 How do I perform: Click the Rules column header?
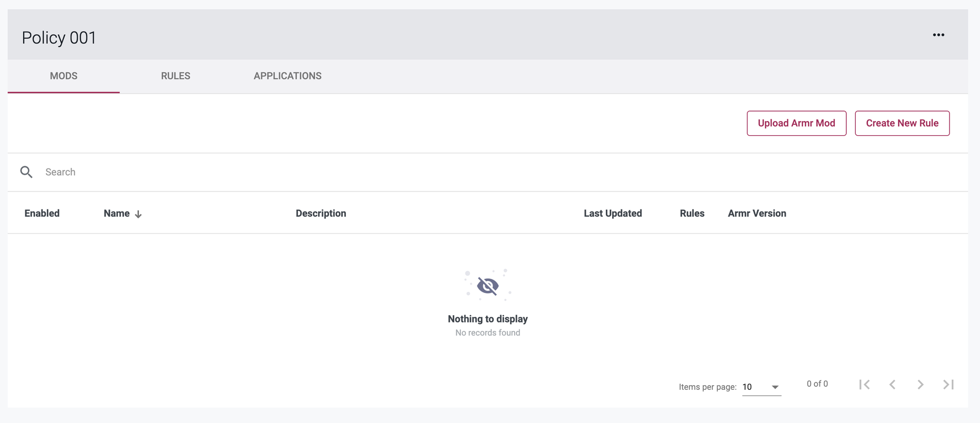point(692,213)
